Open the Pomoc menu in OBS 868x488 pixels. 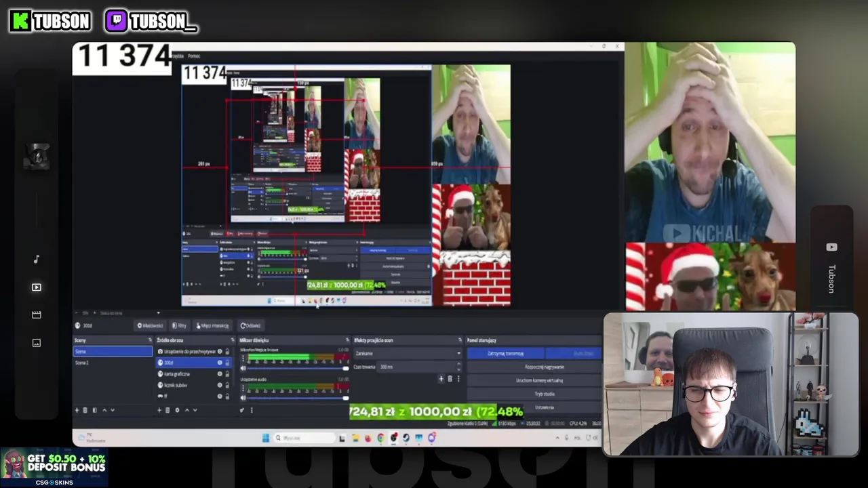point(194,56)
